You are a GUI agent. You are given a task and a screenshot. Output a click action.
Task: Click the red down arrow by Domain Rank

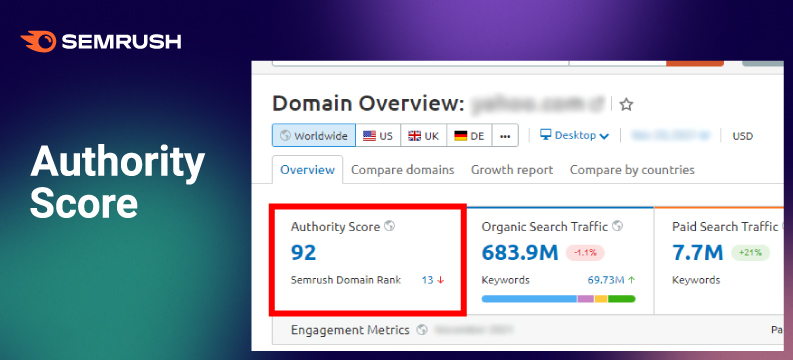(x=440, y=280)
